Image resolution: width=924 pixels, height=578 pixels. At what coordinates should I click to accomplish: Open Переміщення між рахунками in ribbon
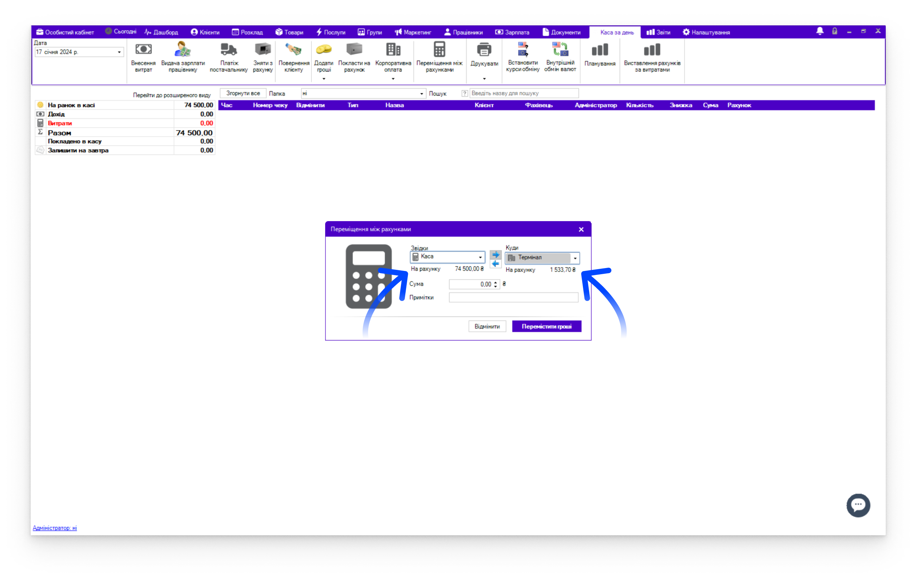[x=440, y=58]
